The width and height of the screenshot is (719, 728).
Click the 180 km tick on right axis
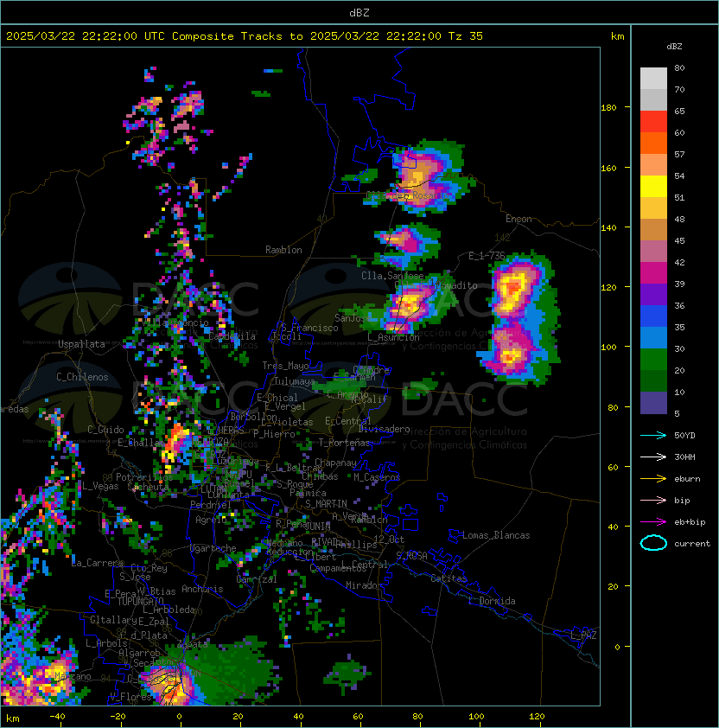[608, 108]
